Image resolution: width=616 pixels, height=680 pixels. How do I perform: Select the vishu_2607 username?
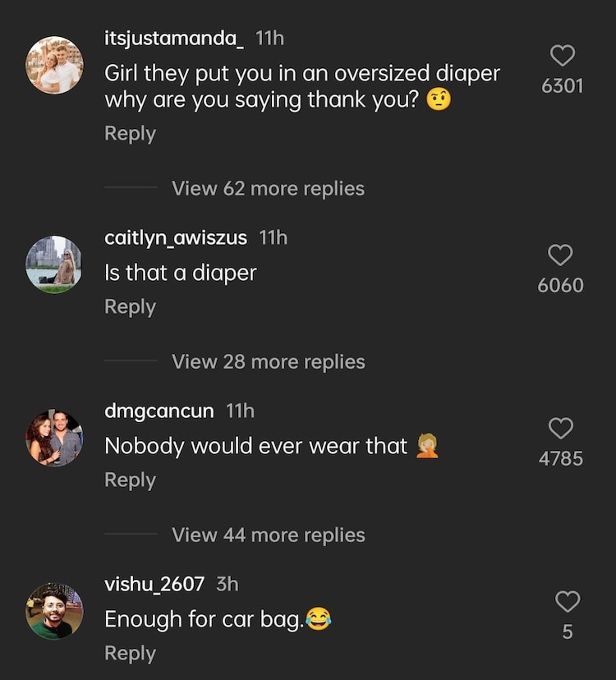154,584
